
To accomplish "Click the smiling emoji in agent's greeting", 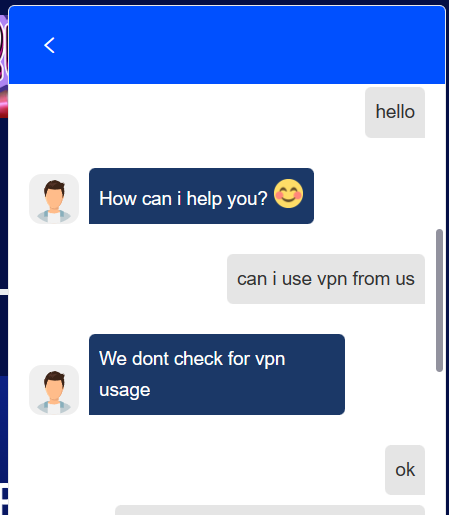I will pos(288,194).
